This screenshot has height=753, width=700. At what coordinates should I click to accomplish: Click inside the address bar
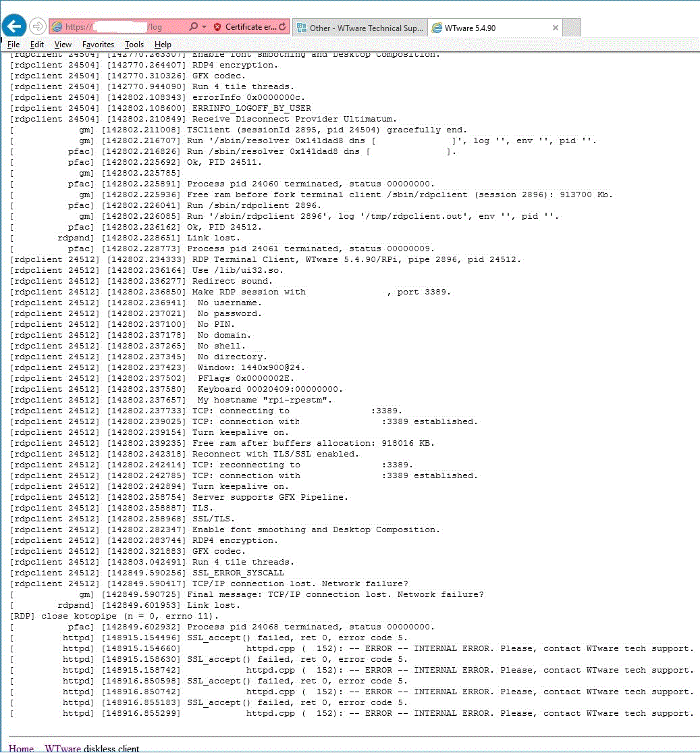[128, 27]
